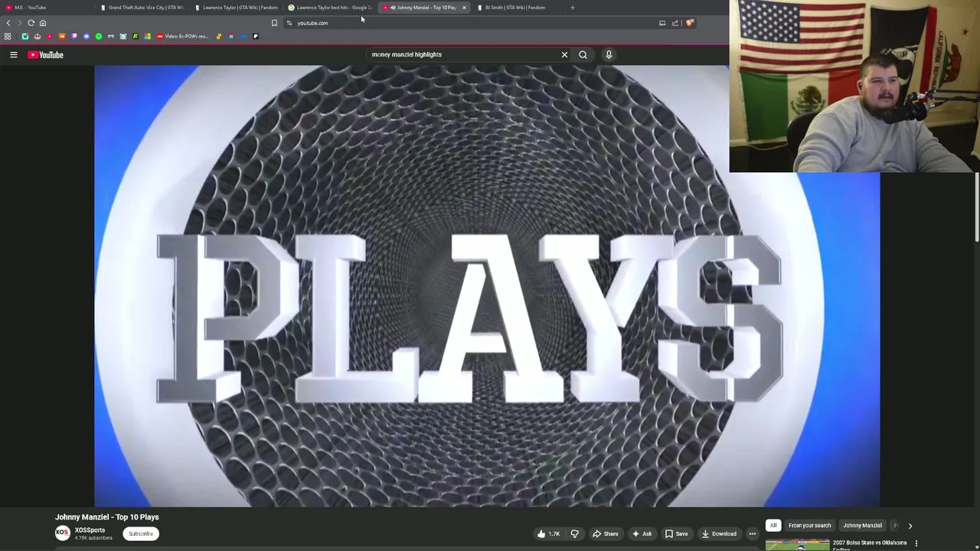Share the Johnny Manziel video
The height and width of the screenshot is (551, 980).
pos(605,533)
